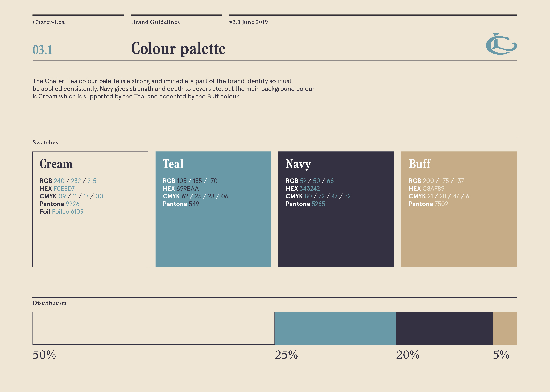Click the Distribution section heading
The height and width of the screenshot is (392, 550).
pos(49,303)
